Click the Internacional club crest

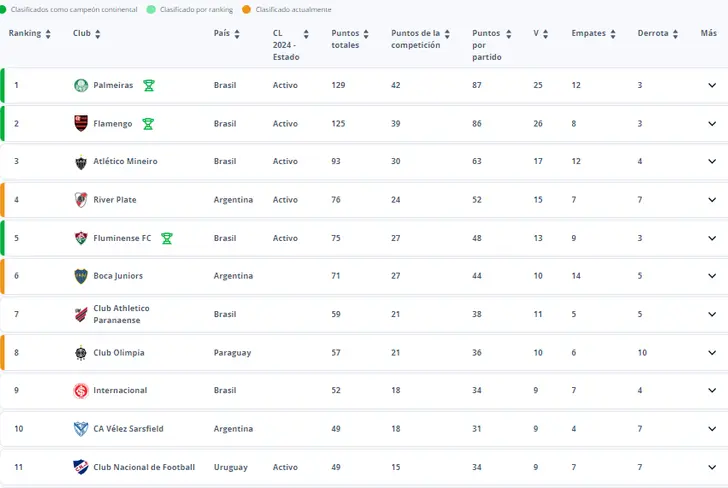pos(81,390)
